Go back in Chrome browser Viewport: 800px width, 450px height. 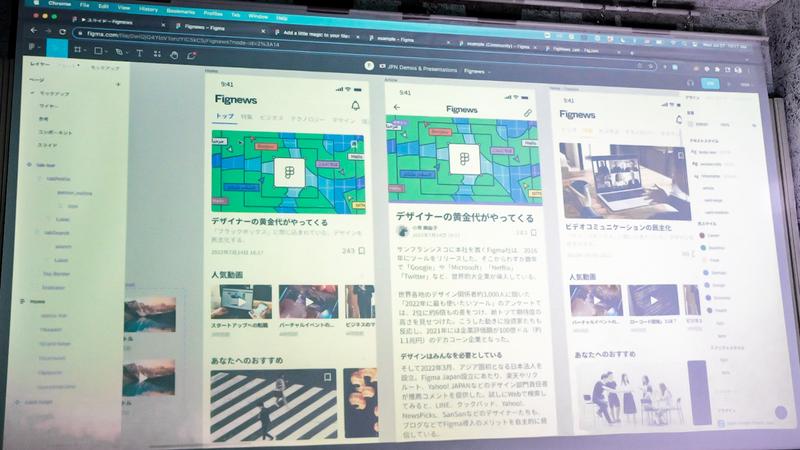pos(34,30)
